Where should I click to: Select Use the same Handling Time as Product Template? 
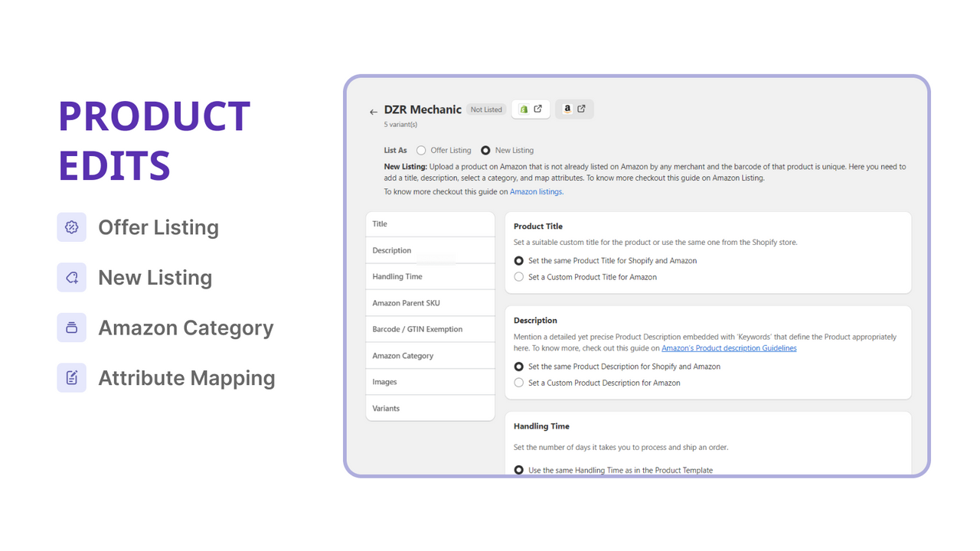[x=519, y=470]
